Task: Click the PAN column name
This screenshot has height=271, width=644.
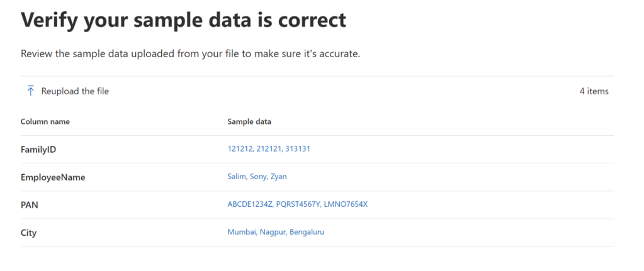Action: point(30,205)
